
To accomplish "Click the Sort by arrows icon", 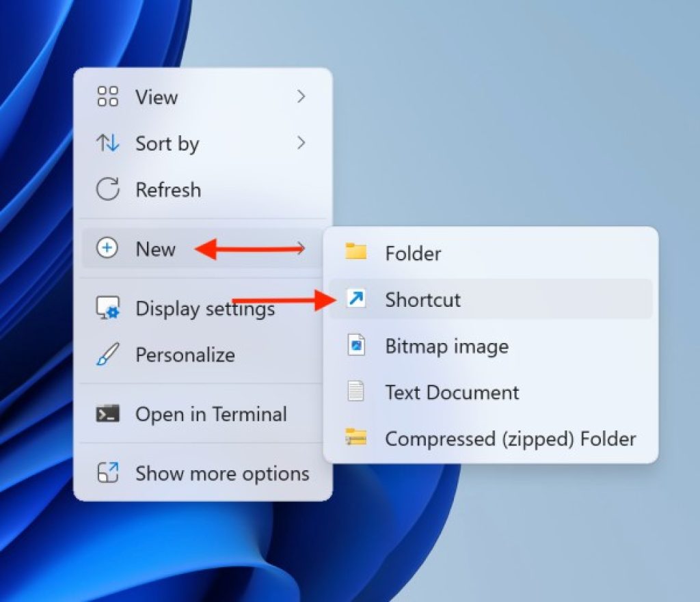I will click(106, 143).
